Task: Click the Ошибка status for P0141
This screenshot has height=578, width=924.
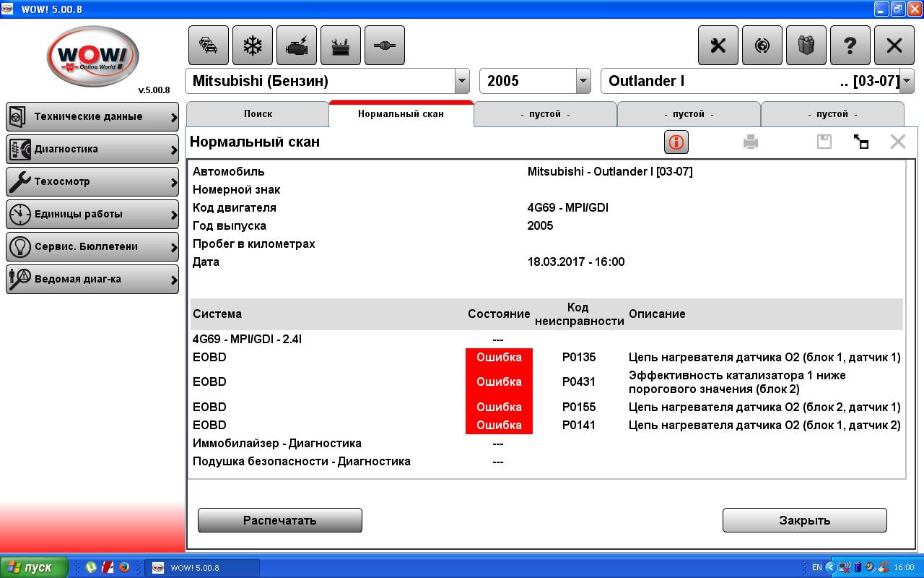Action: click(499, 425)
